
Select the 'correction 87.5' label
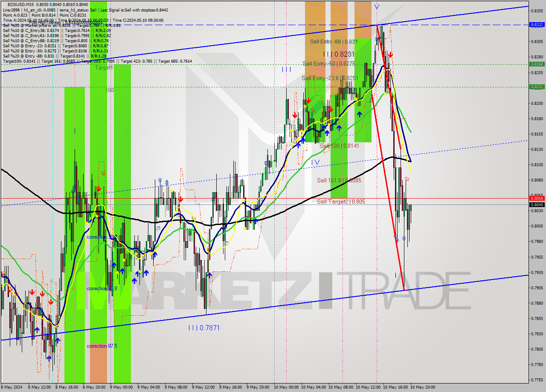tap(102, 346)
